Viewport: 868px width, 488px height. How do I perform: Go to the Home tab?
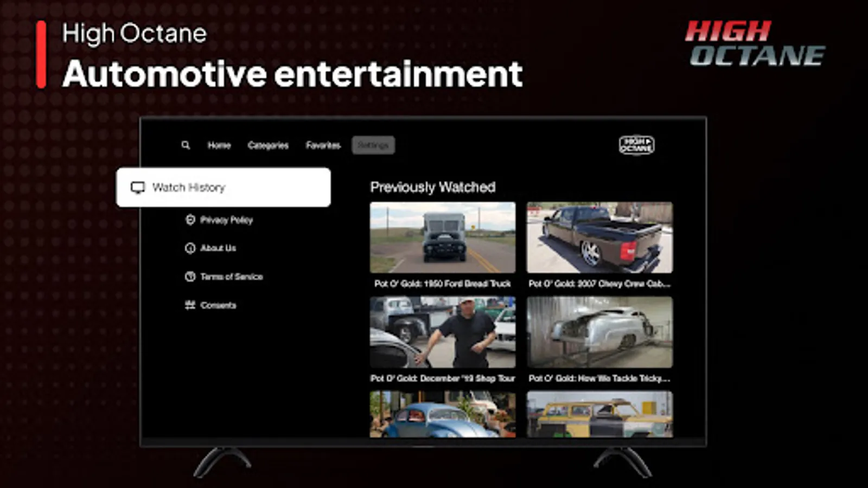[219, 145]
